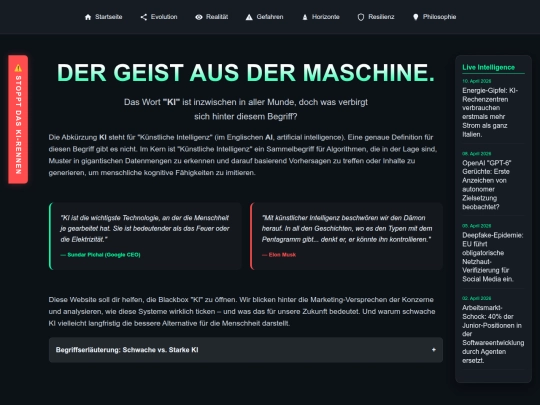Click the red STOPPT DAS KI-RENNEN button
Viewport: 540px width, 405px height.
(x=18, y=119)
